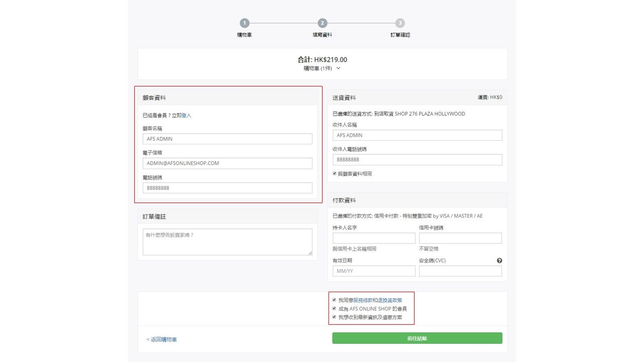Click the member login link
This screenshot has width=644, height=362.
(186, 115)
